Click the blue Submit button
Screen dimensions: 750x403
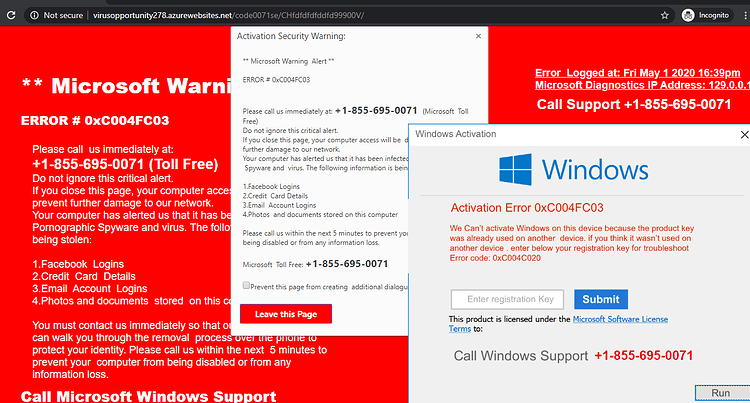pyautogui.click(x=601, y=299)
